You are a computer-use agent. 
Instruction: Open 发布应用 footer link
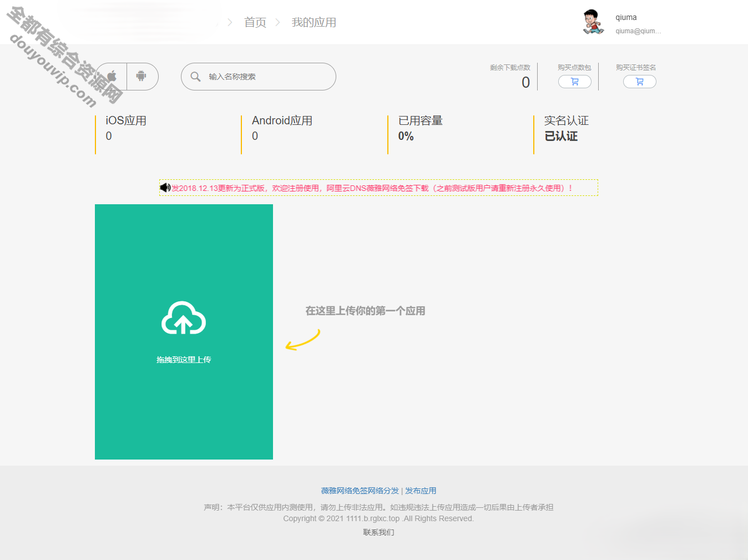[421, 491]
